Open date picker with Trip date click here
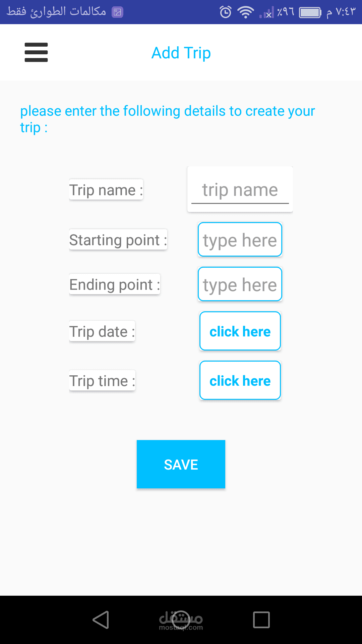This screenshot has width=362, height=644. (240, 331)
